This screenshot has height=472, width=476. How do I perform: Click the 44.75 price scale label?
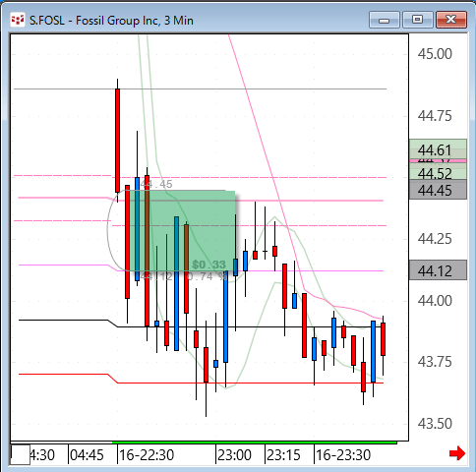coord(435,116)
